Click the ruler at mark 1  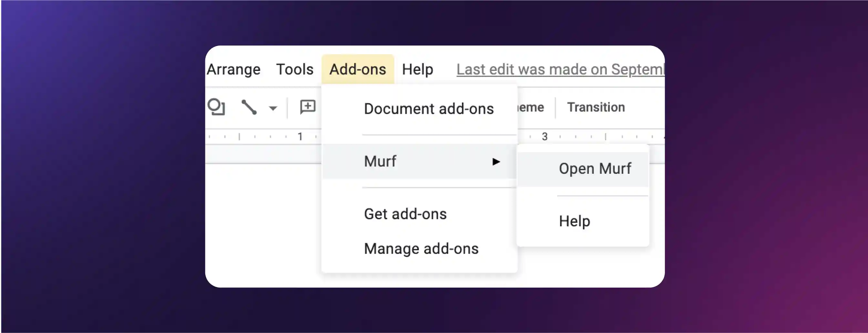pyautogui.click(x=300, y=137)
